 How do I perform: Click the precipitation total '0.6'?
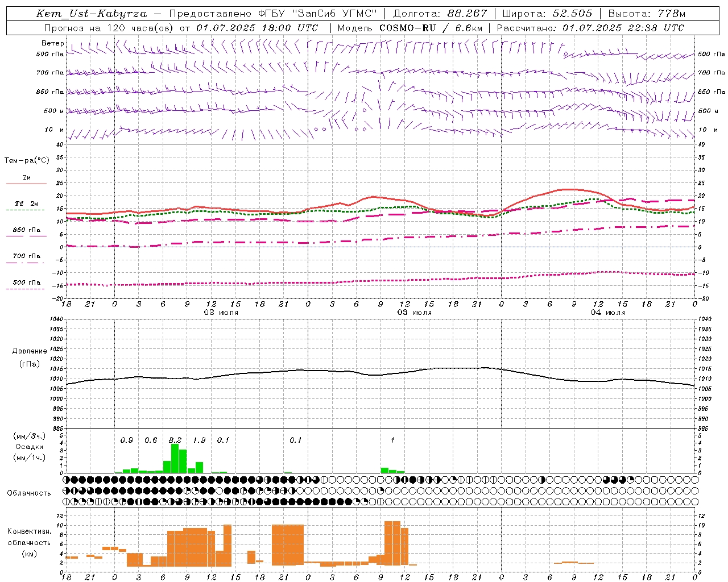pos(151,440)
